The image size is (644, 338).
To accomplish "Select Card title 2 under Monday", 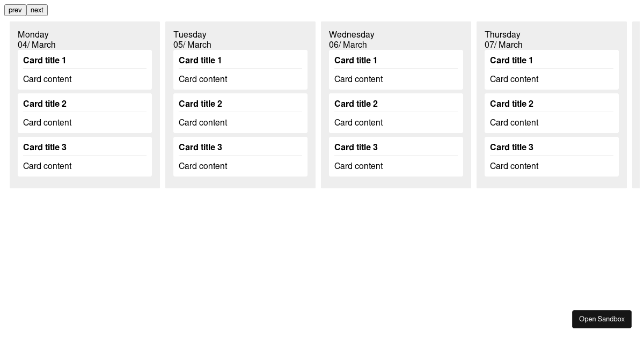I will 45,104.
